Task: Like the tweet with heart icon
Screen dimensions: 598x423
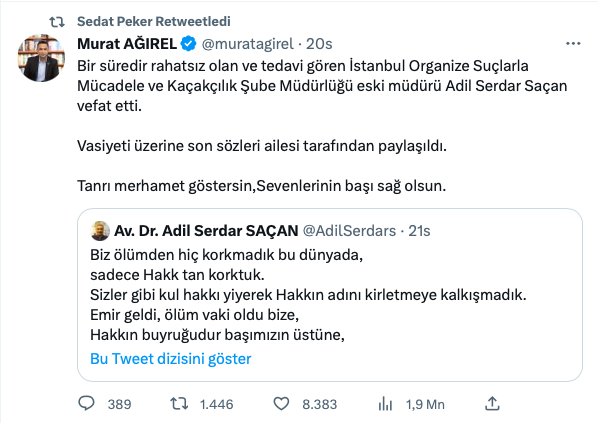Action: pyautogui.click(x=281, y=404)
